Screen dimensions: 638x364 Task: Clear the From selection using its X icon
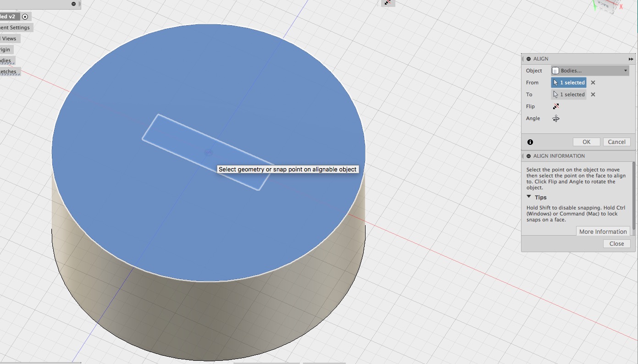[592, 83]
